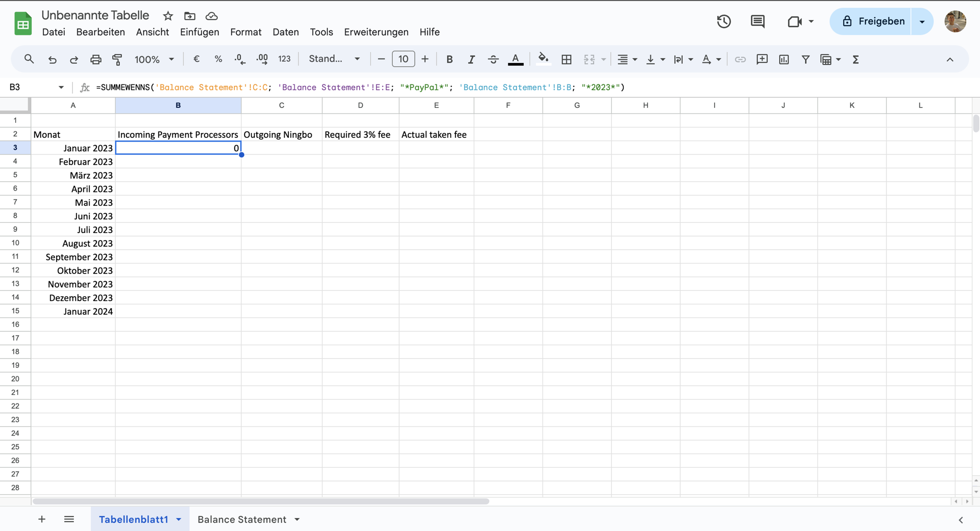Create a filter on the data
This screenshot has width=980, height=531.
805,59
